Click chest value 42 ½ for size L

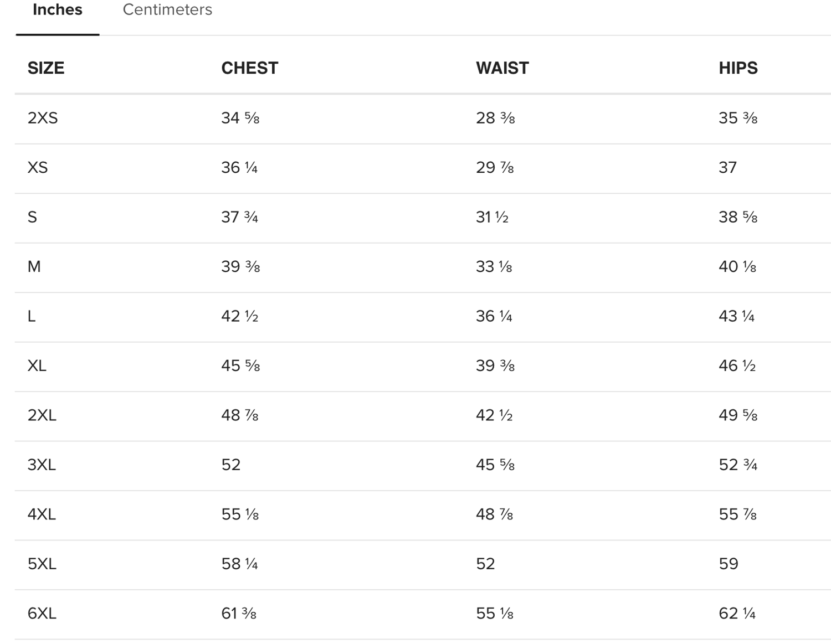tap(240, 316)
